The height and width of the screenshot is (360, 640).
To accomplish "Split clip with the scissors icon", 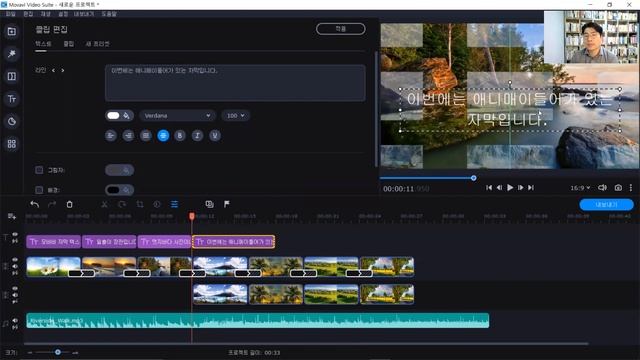I will (104, 204).
